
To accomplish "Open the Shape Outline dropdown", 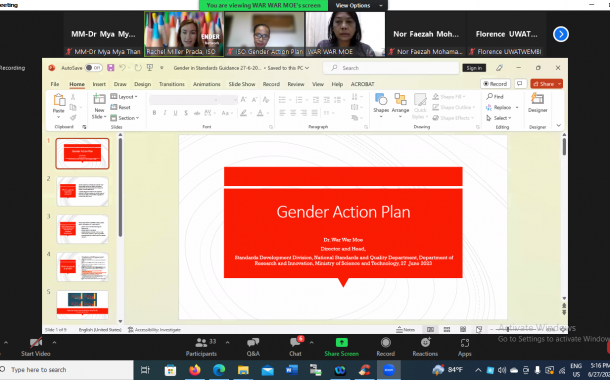I will click(x=454, y=107).
